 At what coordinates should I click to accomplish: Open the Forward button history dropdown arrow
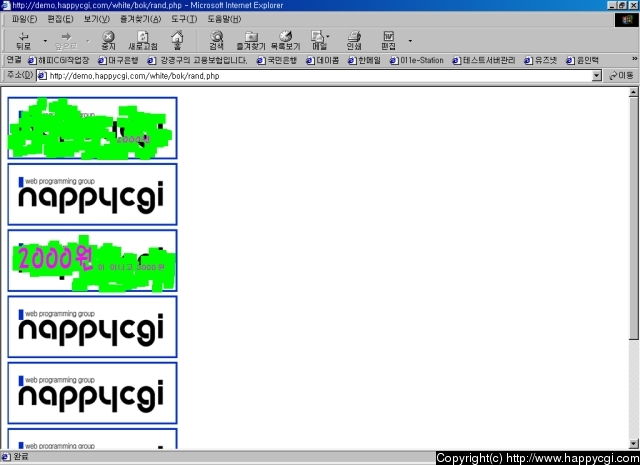pyautogui.click(x=87, y=41)
